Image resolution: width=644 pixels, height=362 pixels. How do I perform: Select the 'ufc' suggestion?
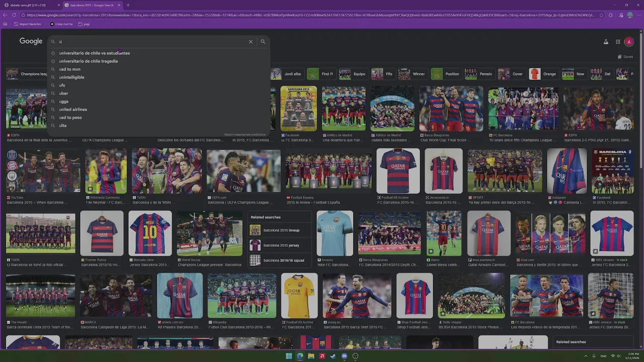pos(62,85)
